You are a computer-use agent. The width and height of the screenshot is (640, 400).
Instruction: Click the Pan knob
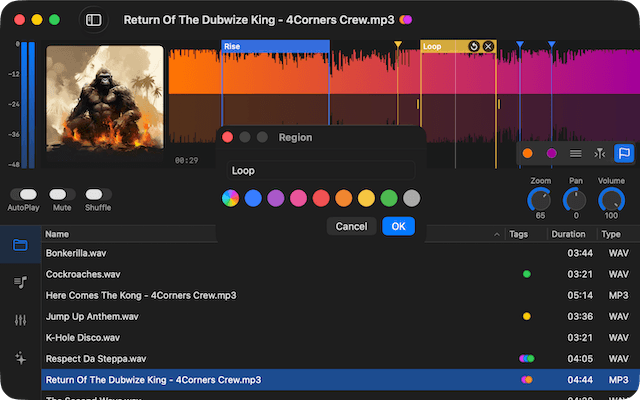(x=576, y=200)
